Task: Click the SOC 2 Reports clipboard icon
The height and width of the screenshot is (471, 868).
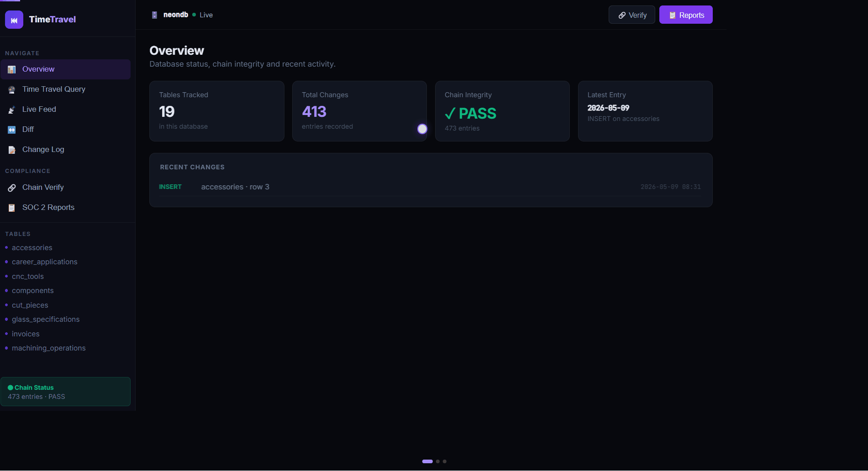Action: 12,208
